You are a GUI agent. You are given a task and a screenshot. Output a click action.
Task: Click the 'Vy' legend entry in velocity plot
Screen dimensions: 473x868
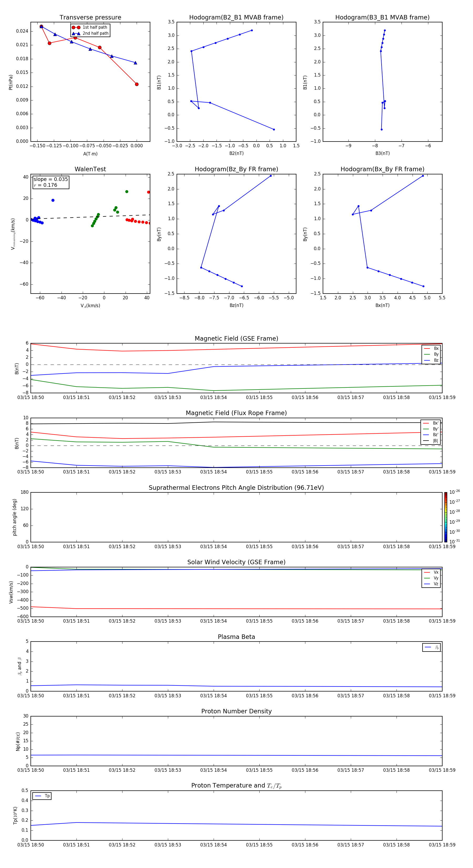pyautogui.click(x=431, y=578)
